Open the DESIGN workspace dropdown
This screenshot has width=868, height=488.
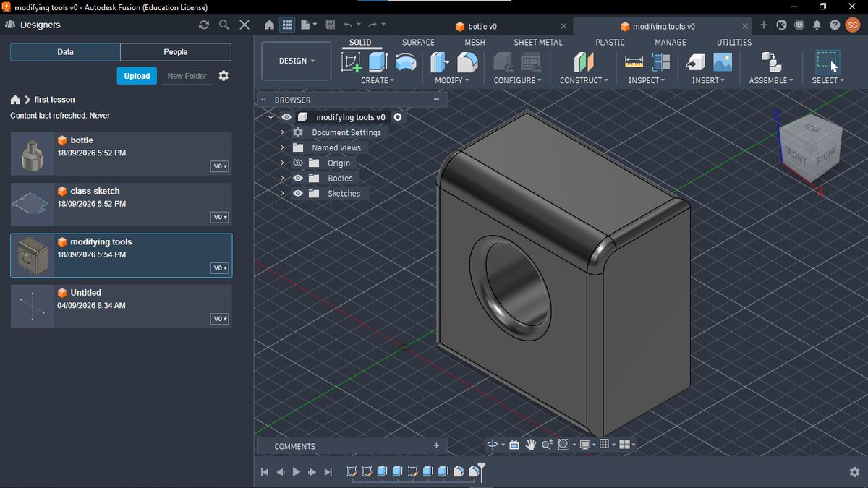click(x=297, y=61)
